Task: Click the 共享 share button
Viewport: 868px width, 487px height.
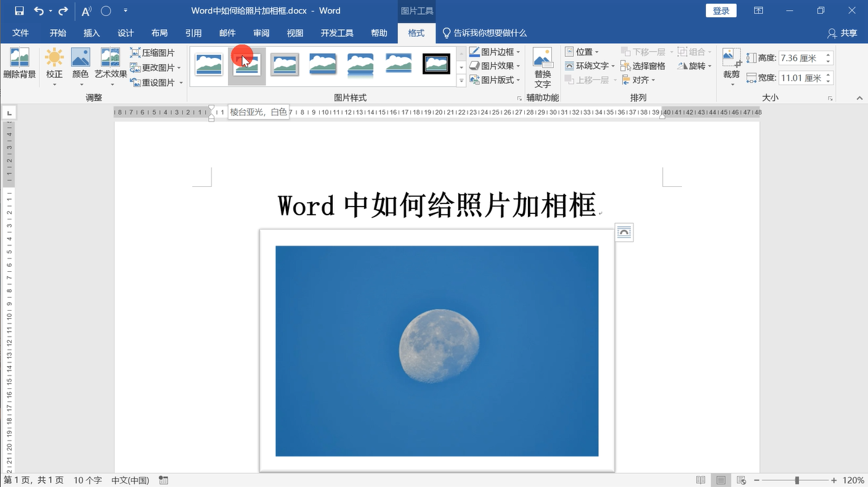Action: [843, 33]
